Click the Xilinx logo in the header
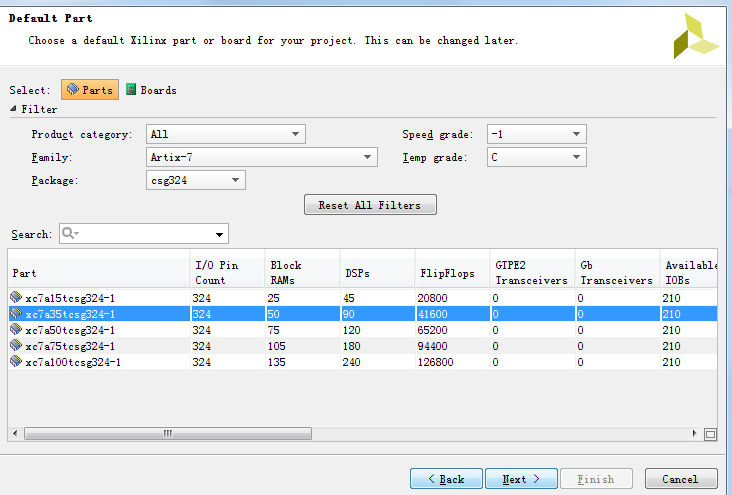This screenshot has height=495, width=732. (x=694, y=36)
